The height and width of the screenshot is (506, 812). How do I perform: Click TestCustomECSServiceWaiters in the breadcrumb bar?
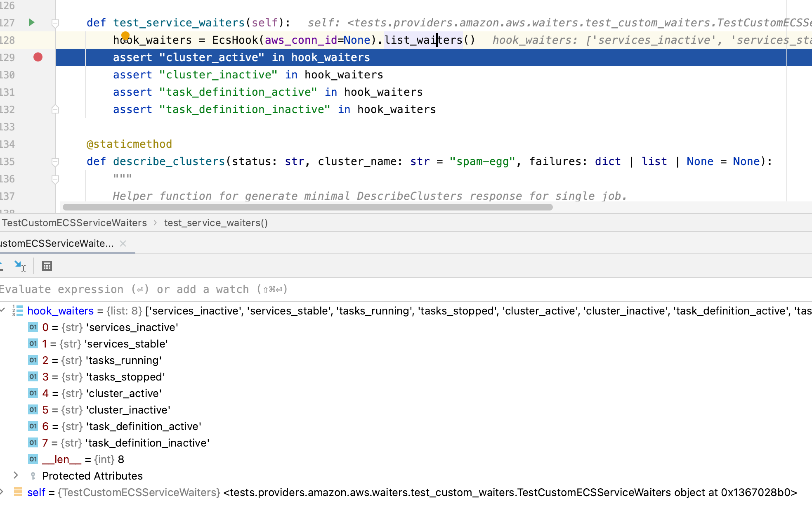click(x=74, y=223)
